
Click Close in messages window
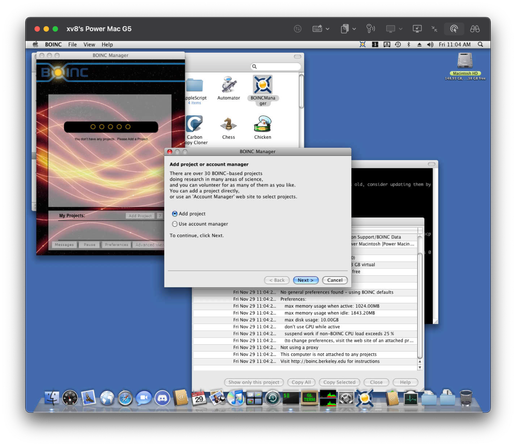376,382
